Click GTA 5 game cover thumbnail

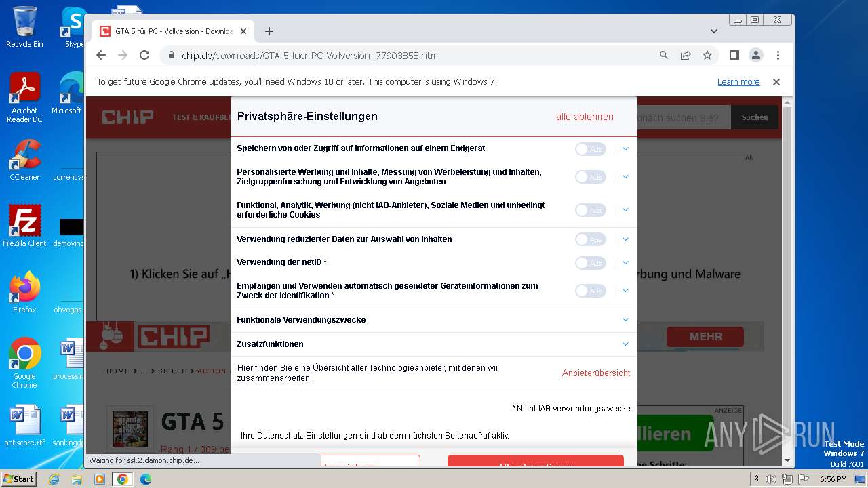(x=130, y=428)
